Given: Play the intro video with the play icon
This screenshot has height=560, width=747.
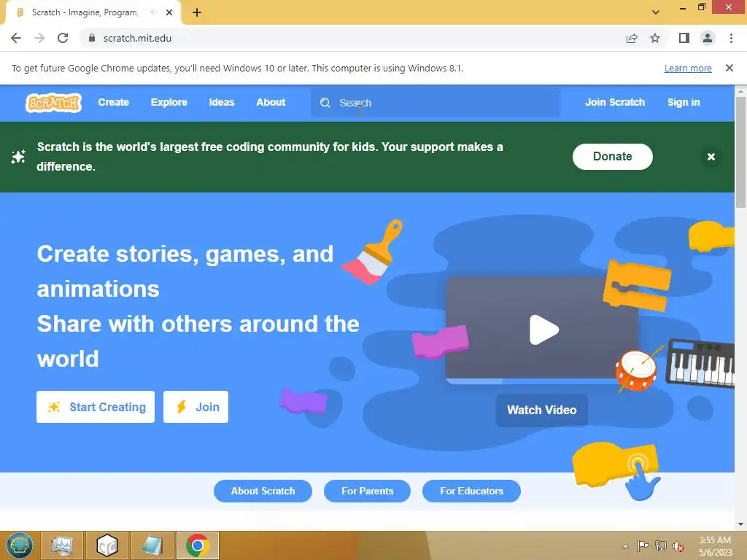Looking at the screenshot, I should click(543, 330).
